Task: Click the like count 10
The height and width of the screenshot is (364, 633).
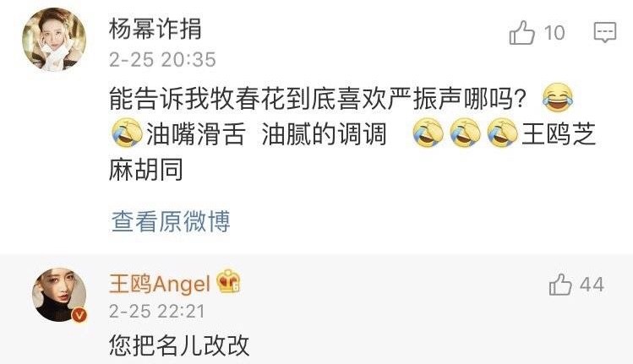Action: point(554,33)
